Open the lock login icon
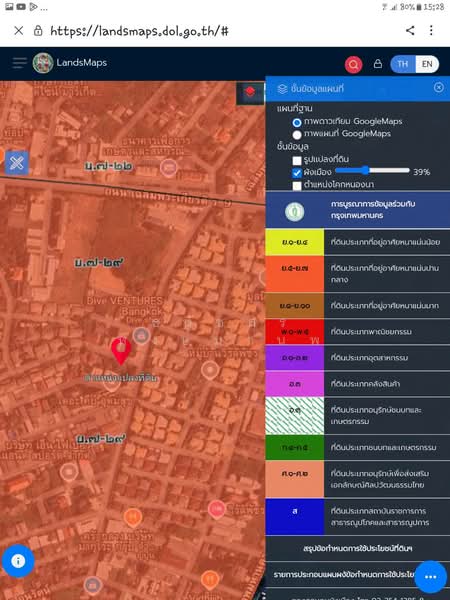The image size is (450, 600). pos(378,64)
